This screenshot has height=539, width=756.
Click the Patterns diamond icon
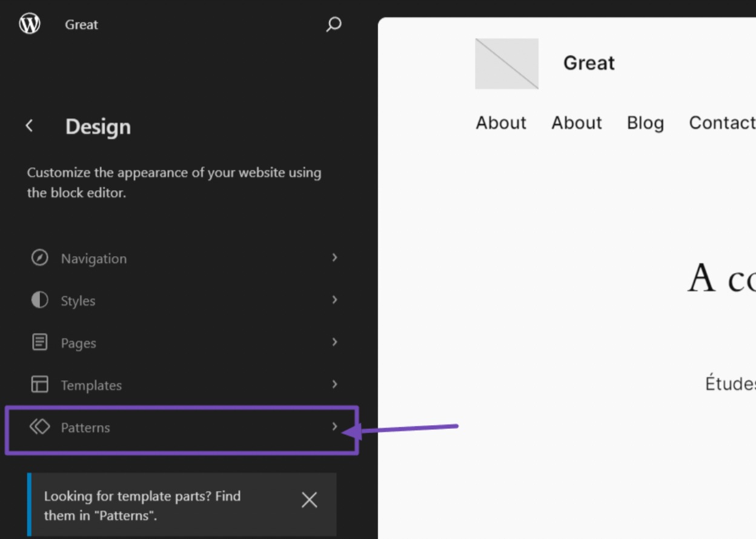point(39,427)
